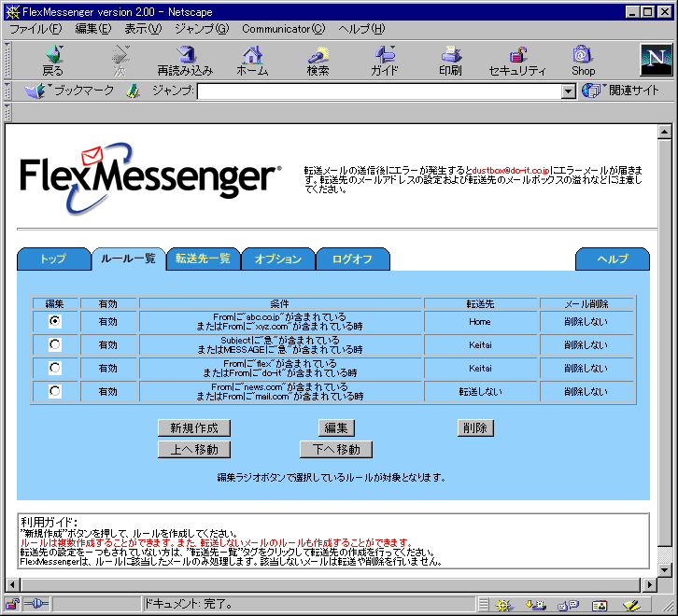Open the Newsgroups icon in component bar
678x616 pixels.
(568, 605)
